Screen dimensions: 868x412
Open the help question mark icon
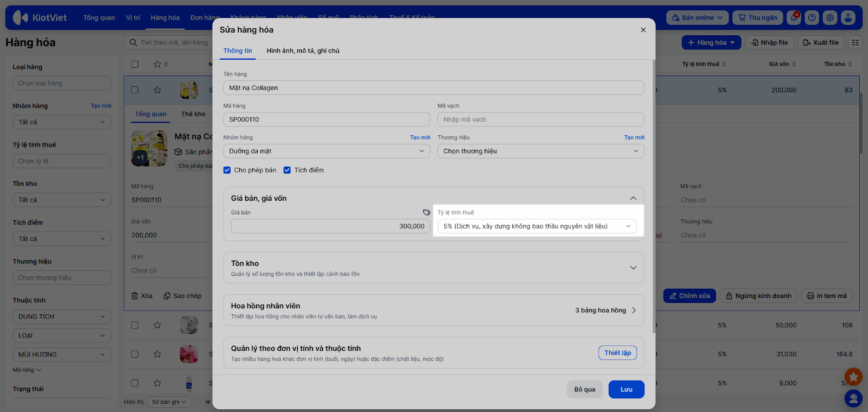[x=812, y=18]
